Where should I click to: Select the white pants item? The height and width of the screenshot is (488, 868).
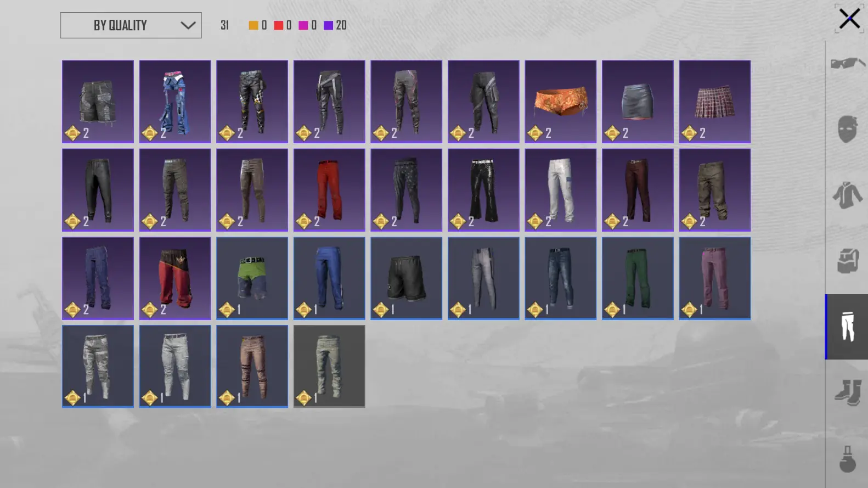560,190
